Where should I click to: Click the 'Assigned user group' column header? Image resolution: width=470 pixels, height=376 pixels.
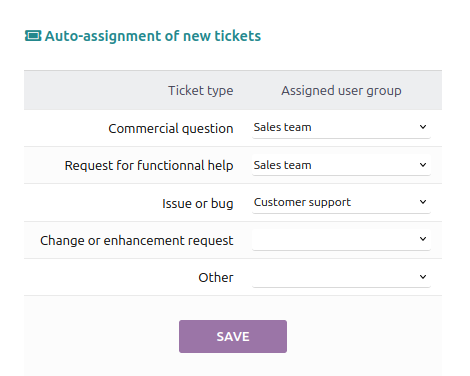[x=341, y=91]
